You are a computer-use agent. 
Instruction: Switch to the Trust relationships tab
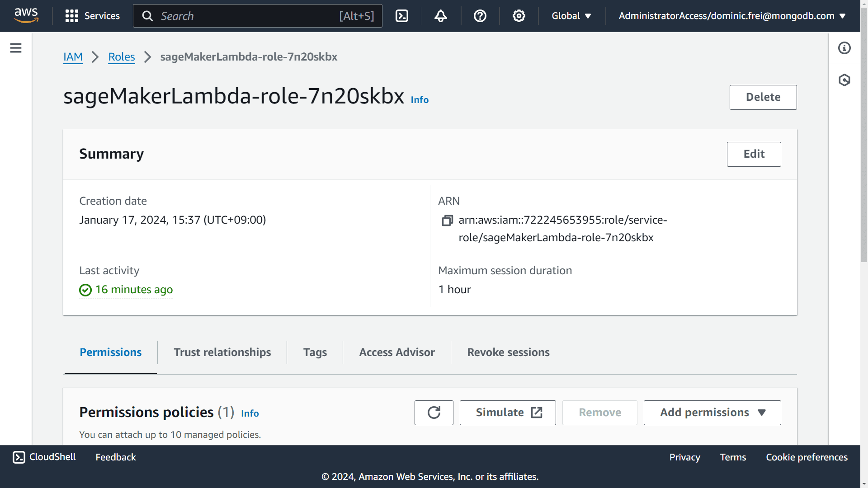tap(222, 352)
